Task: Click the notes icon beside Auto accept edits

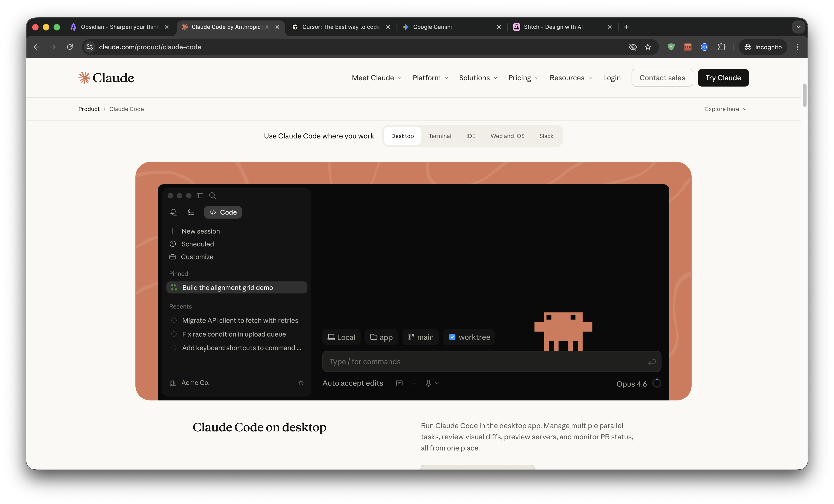Action: pos(399,383)
